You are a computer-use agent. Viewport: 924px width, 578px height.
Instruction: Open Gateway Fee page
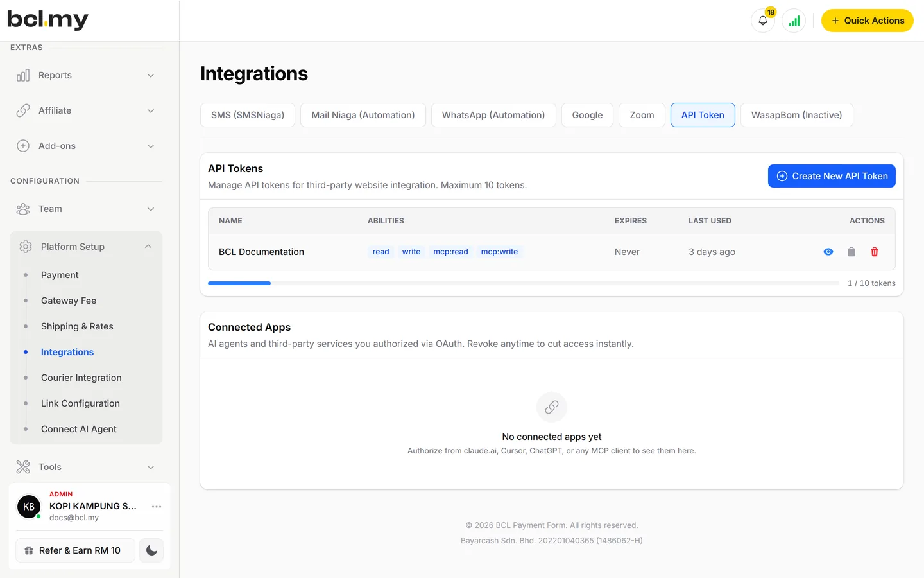[69, 301]
